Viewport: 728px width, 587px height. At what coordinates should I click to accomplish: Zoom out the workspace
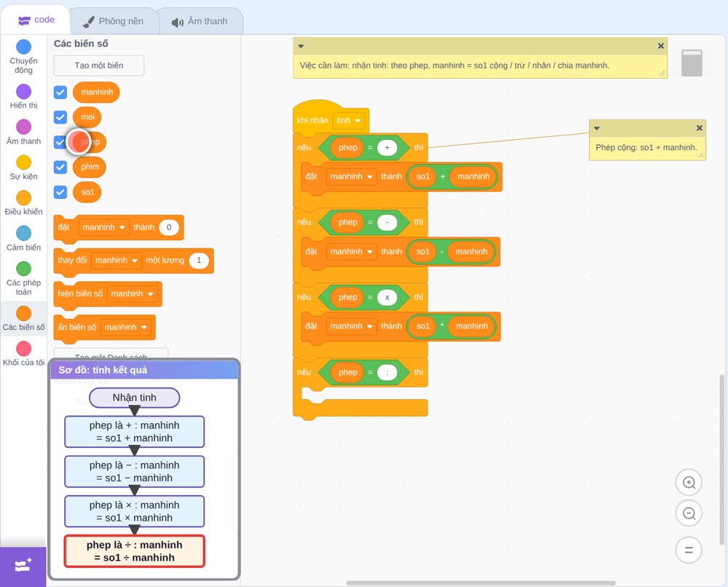(689, 513)
